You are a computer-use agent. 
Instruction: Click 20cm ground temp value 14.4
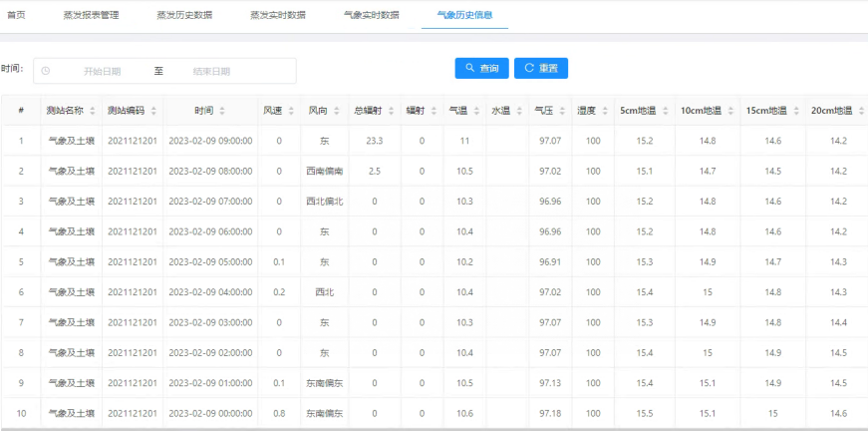click(838, 322)
